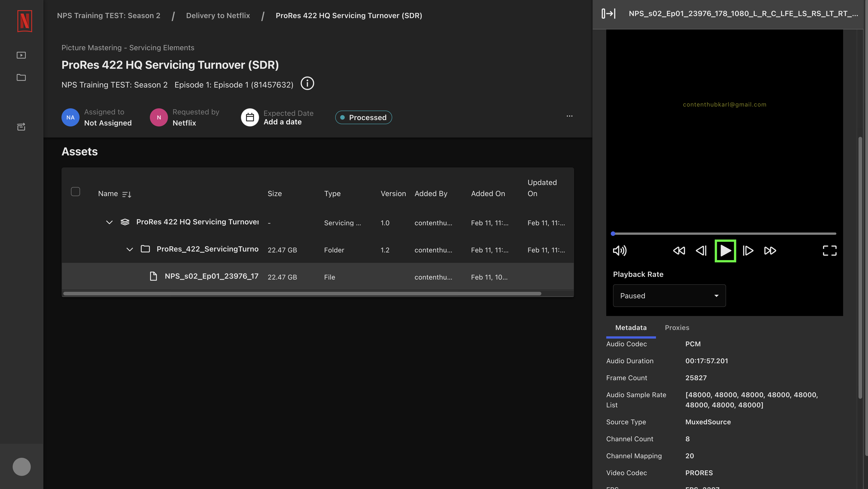Click the assets table horizontal scrollbar

coord(302,293)
